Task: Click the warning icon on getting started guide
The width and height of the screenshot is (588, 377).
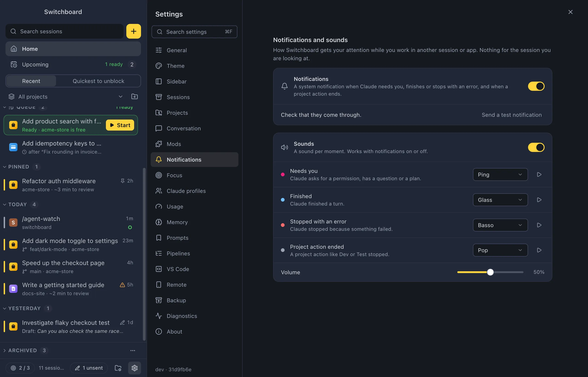Action: (122, 285)
